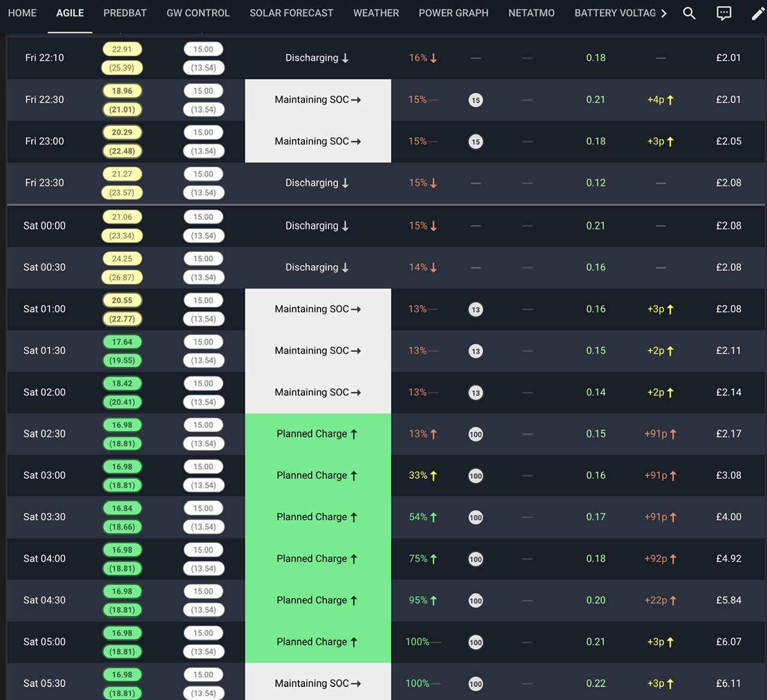The height and width of the screenshot is (700, 767).
Task: Click the pencil edit dashboard icon
Action: [x=758, y=13]
